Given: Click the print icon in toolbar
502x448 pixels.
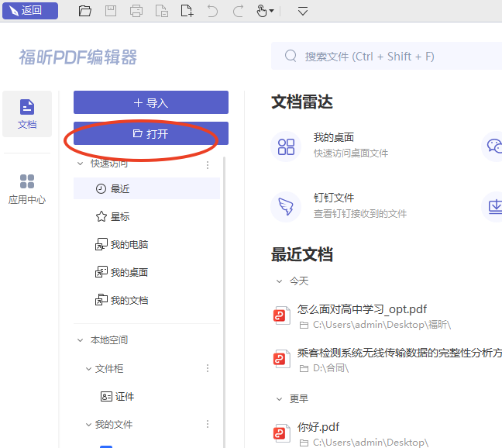Looking at the screenshot, I should 136,11.
